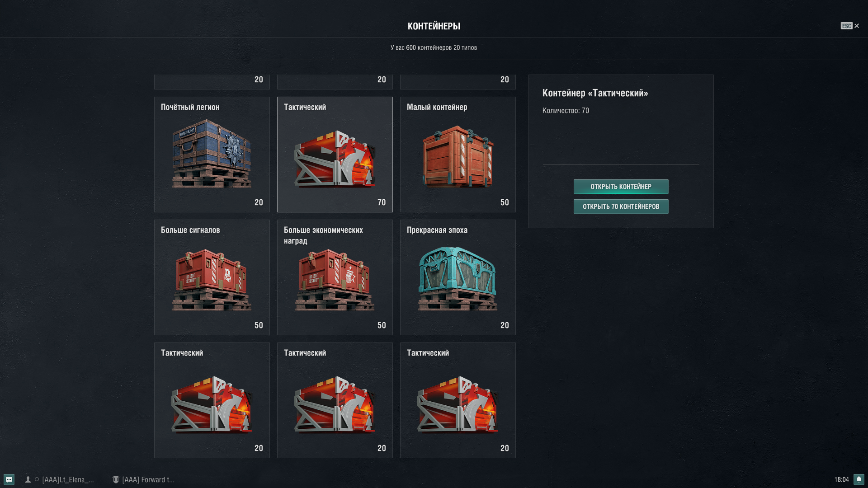Screen dimensions: 868x488
Task: Select the Больше сигналов container image
Action: pyautogui.click(x=212, y=279)
